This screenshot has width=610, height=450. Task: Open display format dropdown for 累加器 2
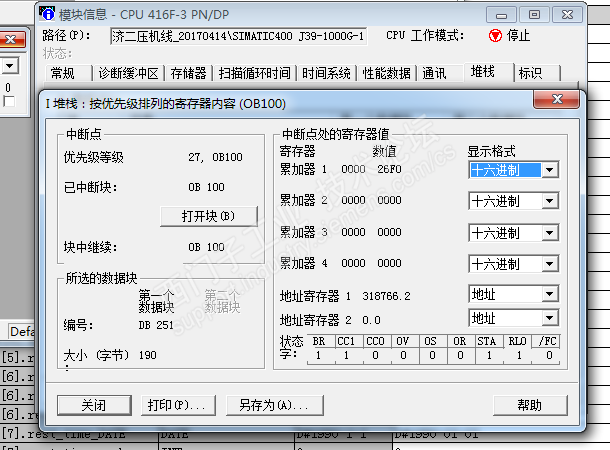tap(549, 201)
